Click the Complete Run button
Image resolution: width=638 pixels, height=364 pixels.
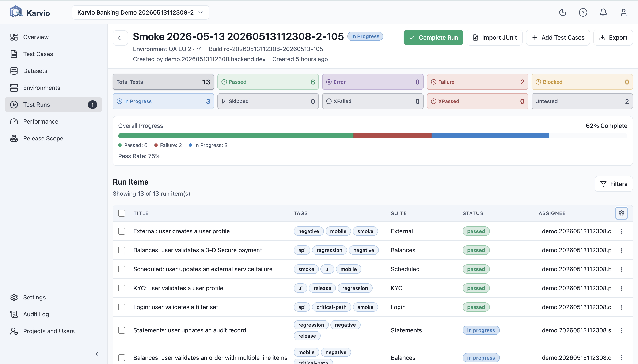click(433, 38)
